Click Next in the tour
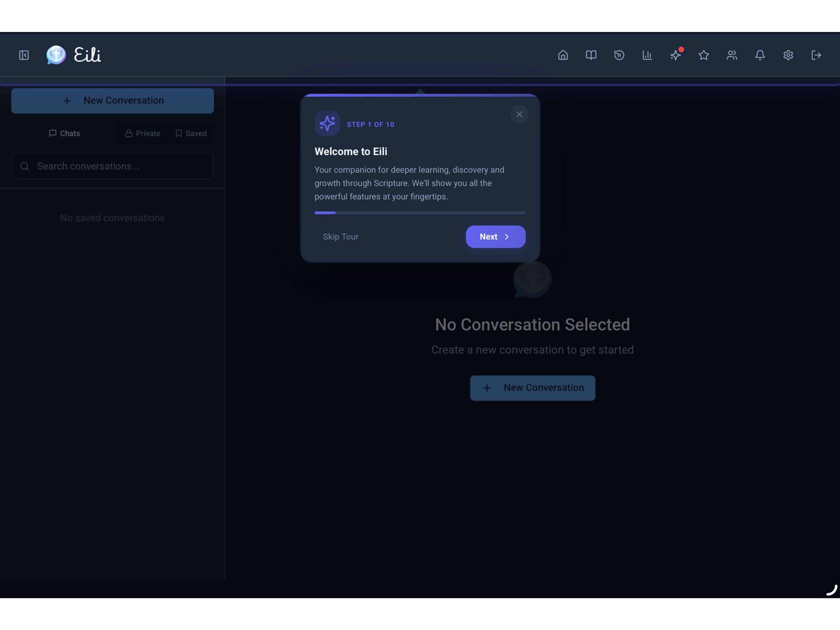This screenshot has height=630, width=840. click(496, 237)
